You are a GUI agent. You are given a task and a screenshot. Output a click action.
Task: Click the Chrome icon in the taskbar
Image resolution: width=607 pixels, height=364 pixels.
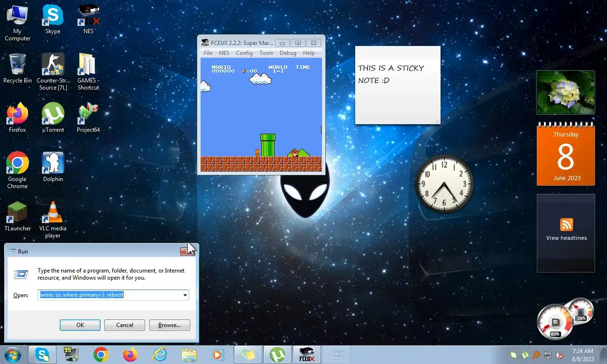101,355
